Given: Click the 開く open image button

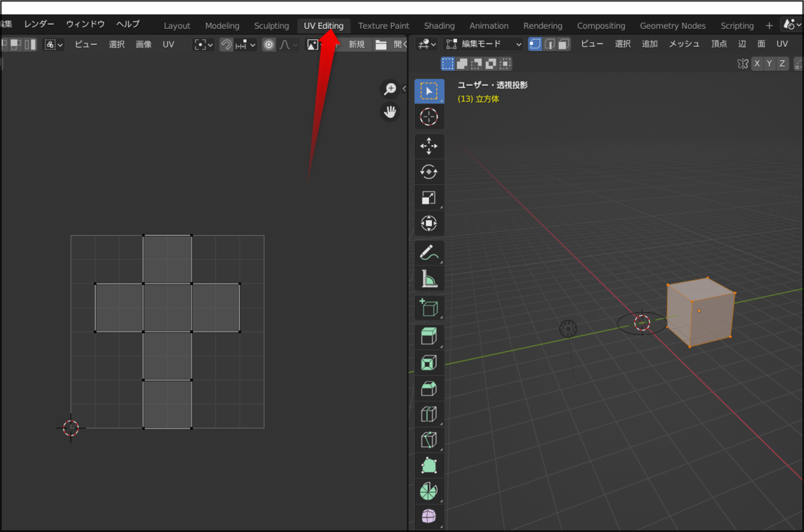Looking at the screenshot, I should pyautogui.click(x=391, y=45).
